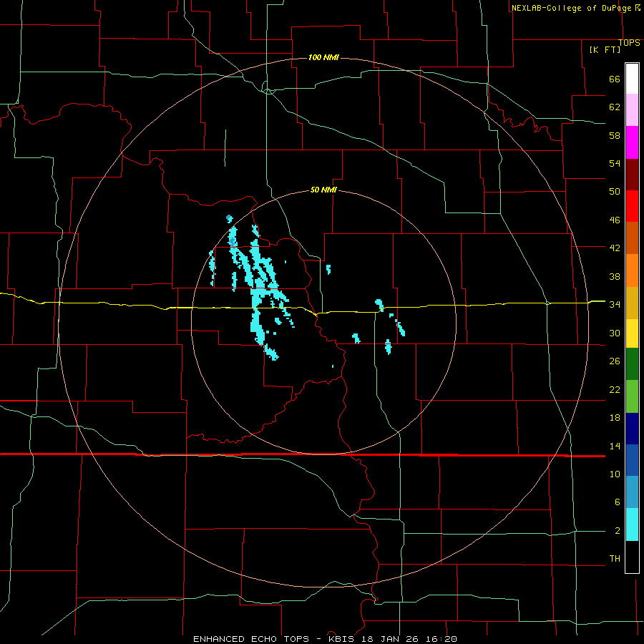Click the '58' legend value label
Viewport: 644px width, 644px height.
click(x=615, y=135)
